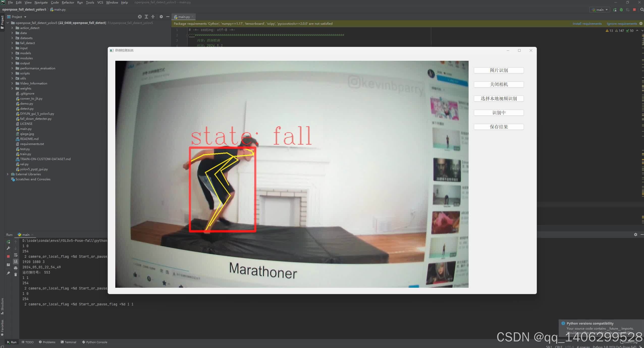
Task: Select yolov5_pyqt_gui.py in project tree
Action: coord(34,169)
